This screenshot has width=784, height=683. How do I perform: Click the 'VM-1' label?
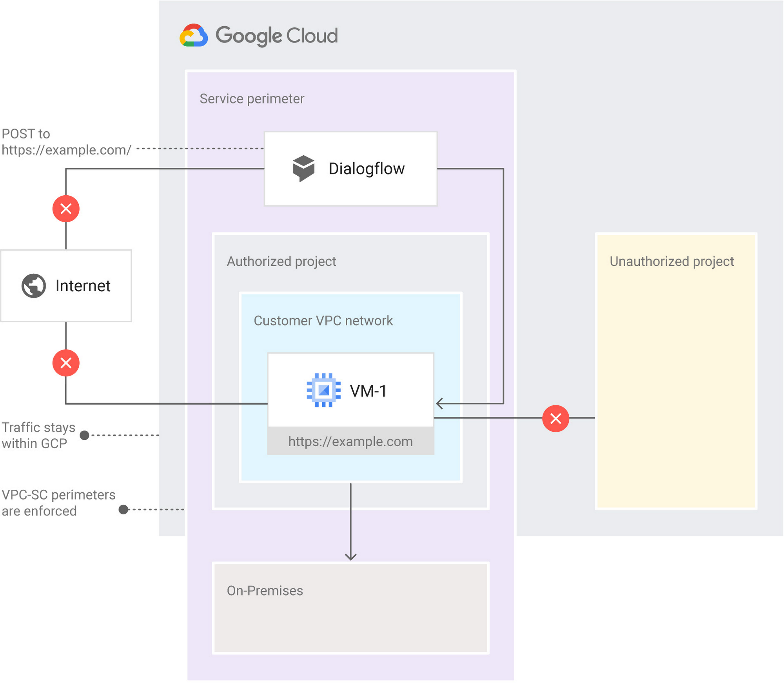click(x=368, y=391)
